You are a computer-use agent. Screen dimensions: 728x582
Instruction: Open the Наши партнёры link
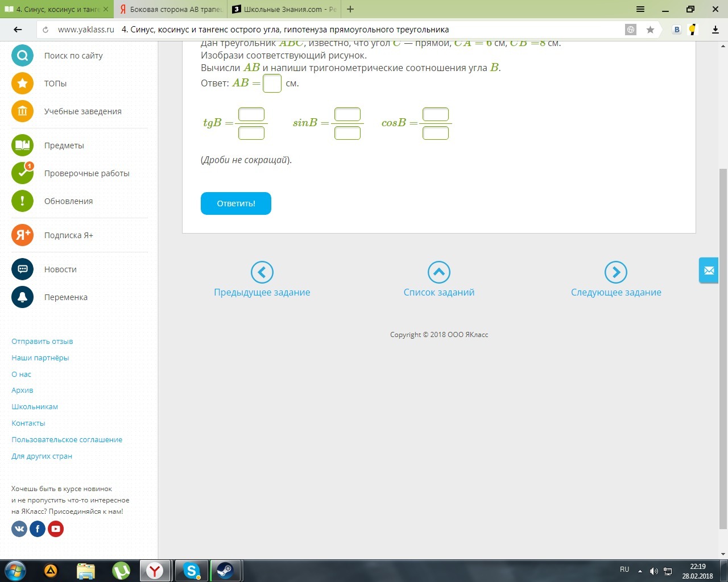(x=40, y=358)
